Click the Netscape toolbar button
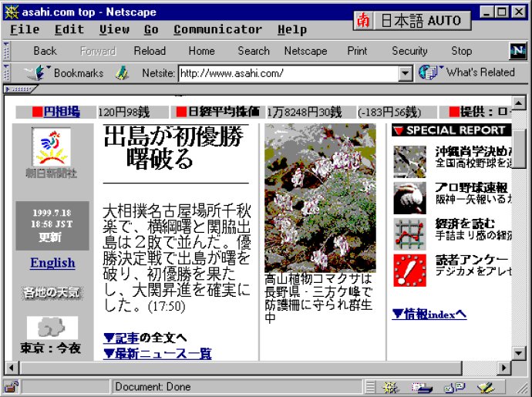 (x=305, y=51)
